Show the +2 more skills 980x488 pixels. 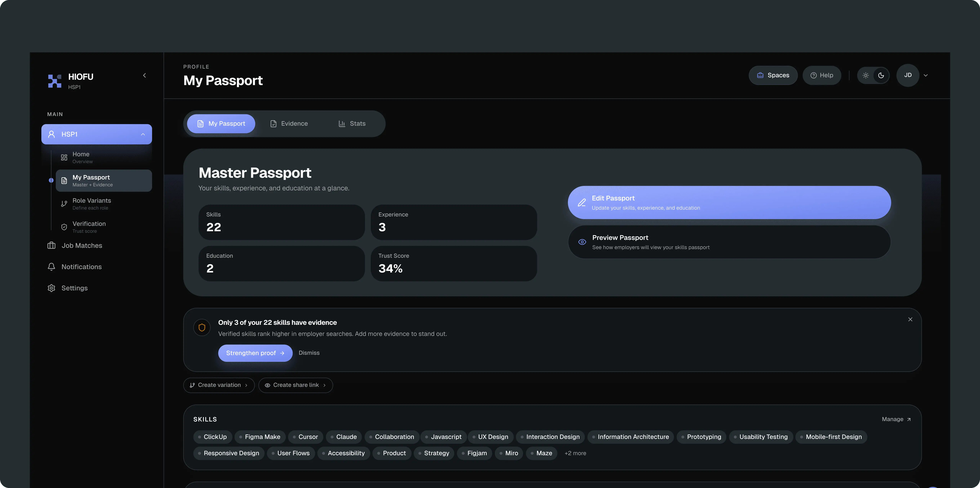click(x=575, y=453)
